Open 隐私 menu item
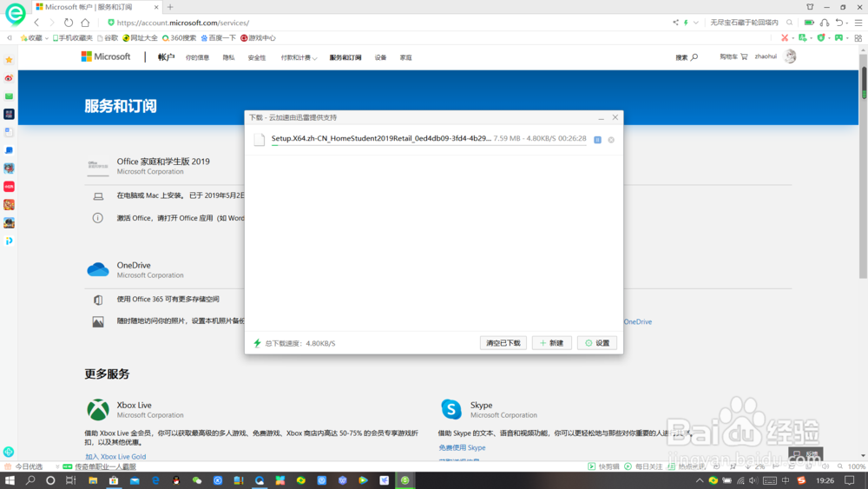Viewport: 868px width, 489px height. pos(228,57)
